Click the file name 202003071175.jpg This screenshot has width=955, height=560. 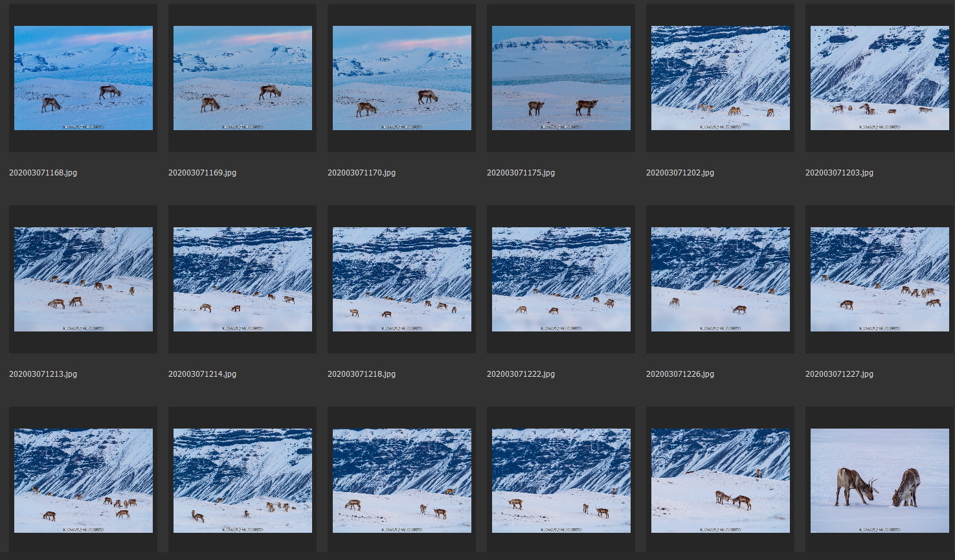[521, 173]
